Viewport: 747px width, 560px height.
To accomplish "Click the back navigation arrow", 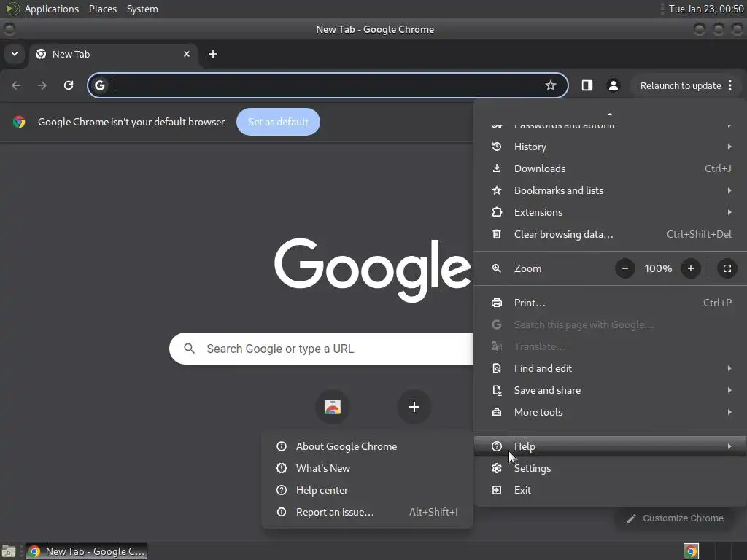I will pos(16,85).
